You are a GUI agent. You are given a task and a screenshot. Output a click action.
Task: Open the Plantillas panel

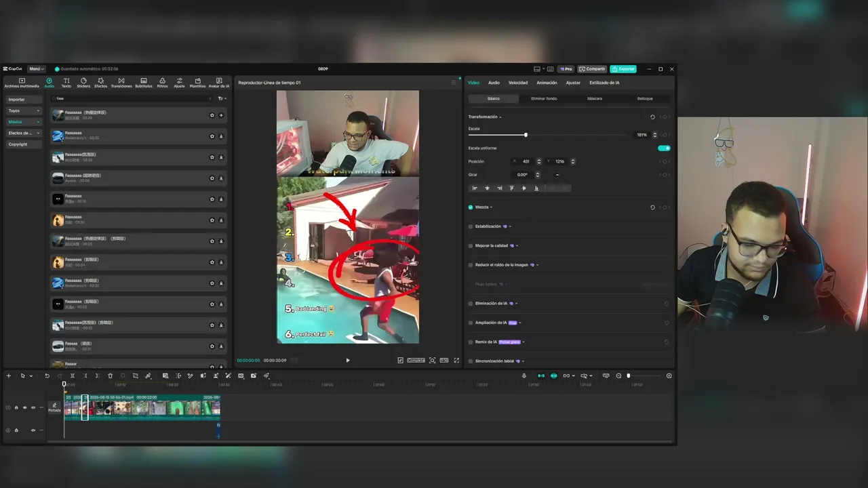pos(197,83)
